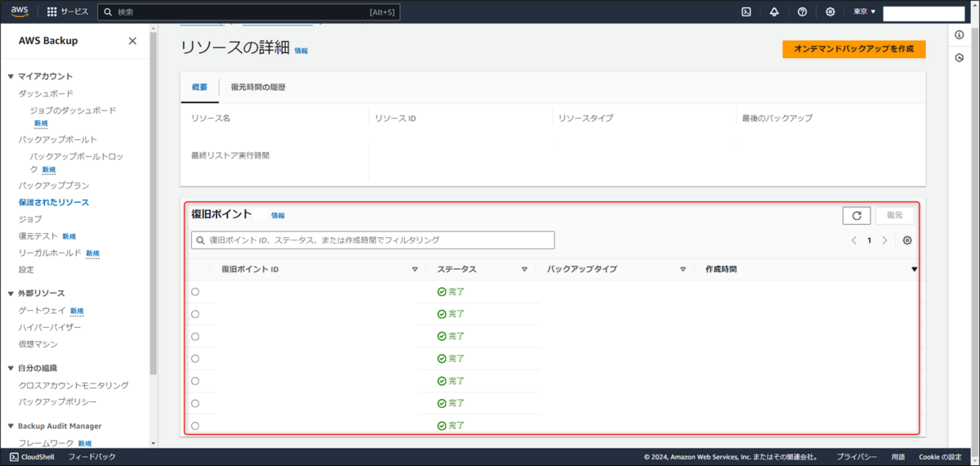This screenshot has height=466, width=980.
Task: Collapse the Backup Audit Manager section
Action: tap(11, 426)
